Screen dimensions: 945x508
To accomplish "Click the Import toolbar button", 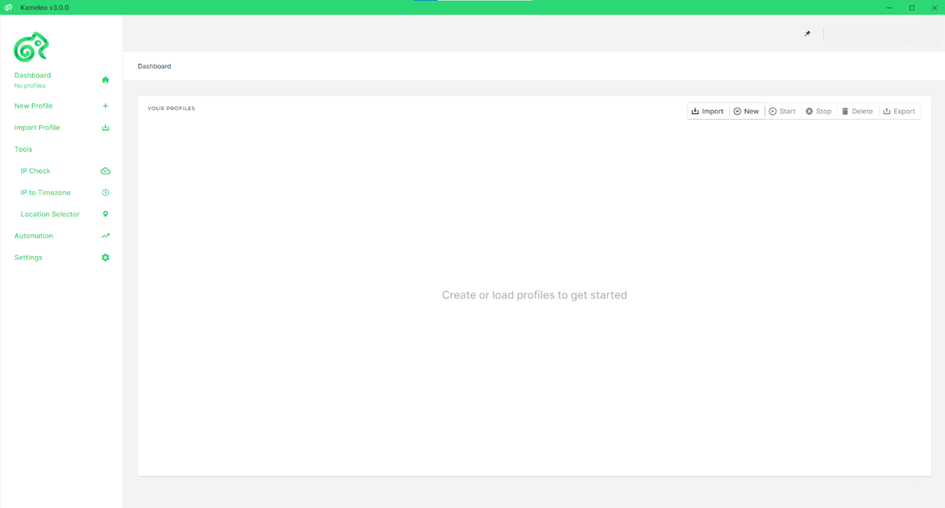I will pyautogui.click(x=708, y=111).
